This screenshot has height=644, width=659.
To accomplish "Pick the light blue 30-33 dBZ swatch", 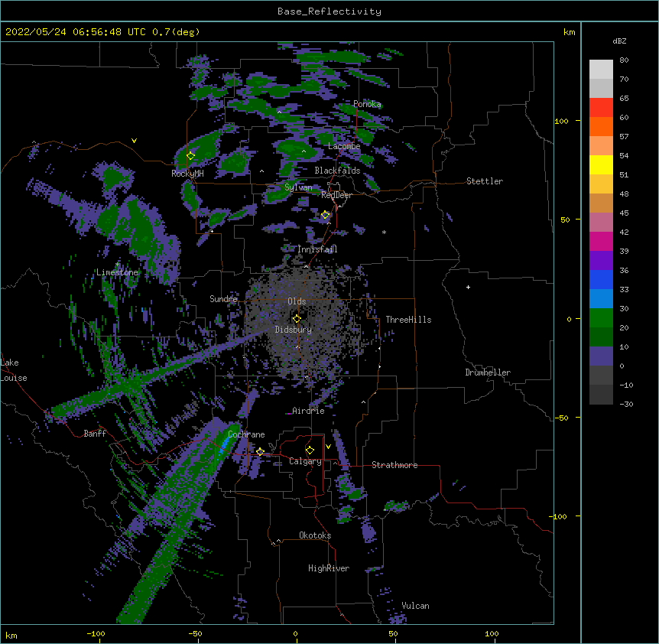I will (x=601, y=298).
